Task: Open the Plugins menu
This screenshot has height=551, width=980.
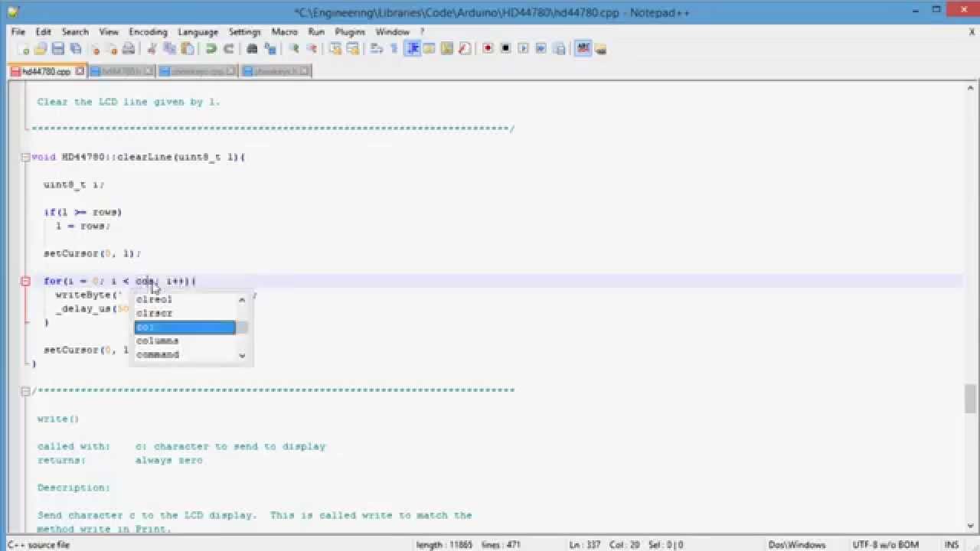Action: click(350, 32)
